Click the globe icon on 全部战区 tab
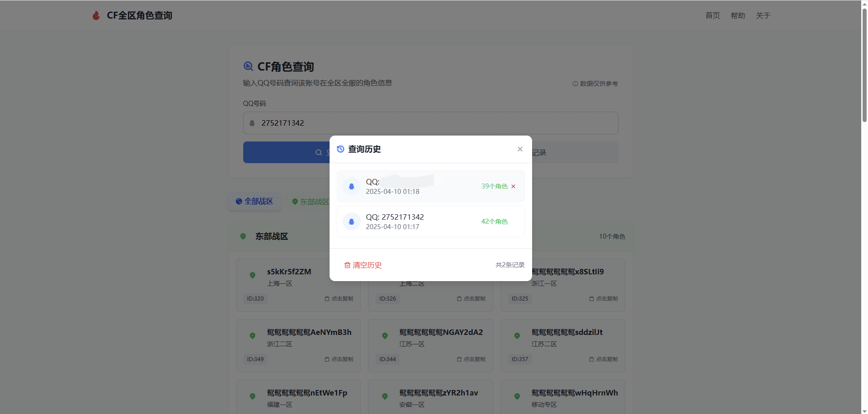Screen dimensions: 868x414 pos(239,201)
